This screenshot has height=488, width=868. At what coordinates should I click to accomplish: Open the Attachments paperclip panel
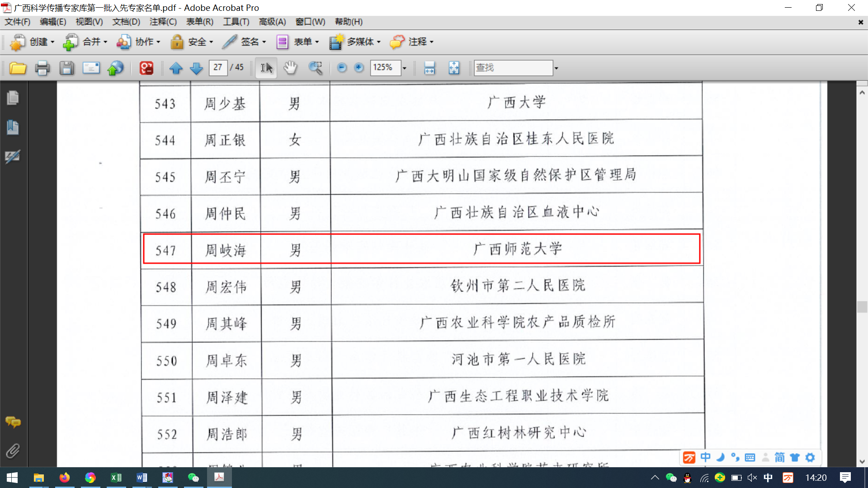tap(13, 450)
